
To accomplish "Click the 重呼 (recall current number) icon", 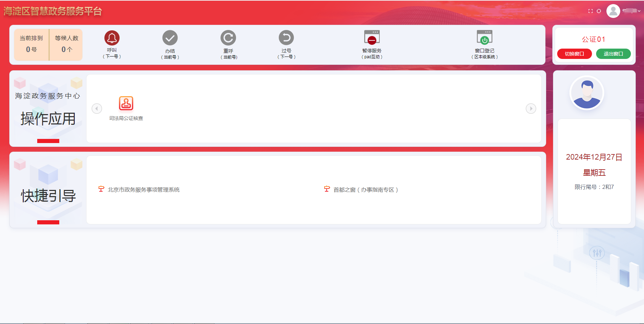I will [x=228, y=38].
